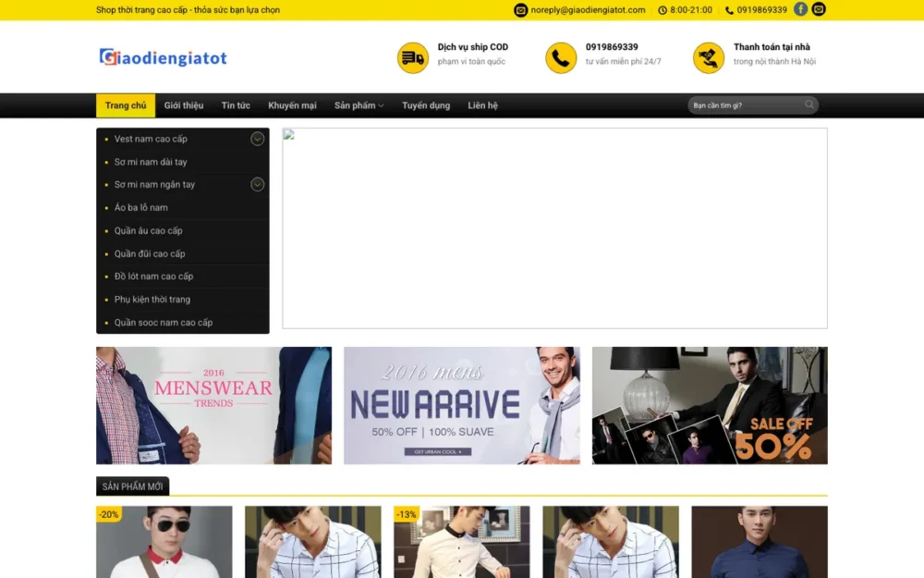
Task: Click 0919869339 number in top bar
Action: point(762,10)
